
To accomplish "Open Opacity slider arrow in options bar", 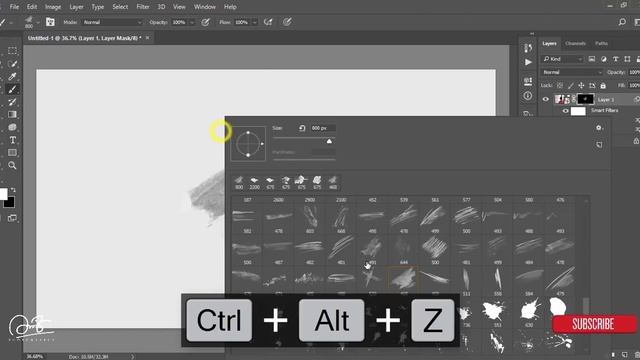I will 192,22.
